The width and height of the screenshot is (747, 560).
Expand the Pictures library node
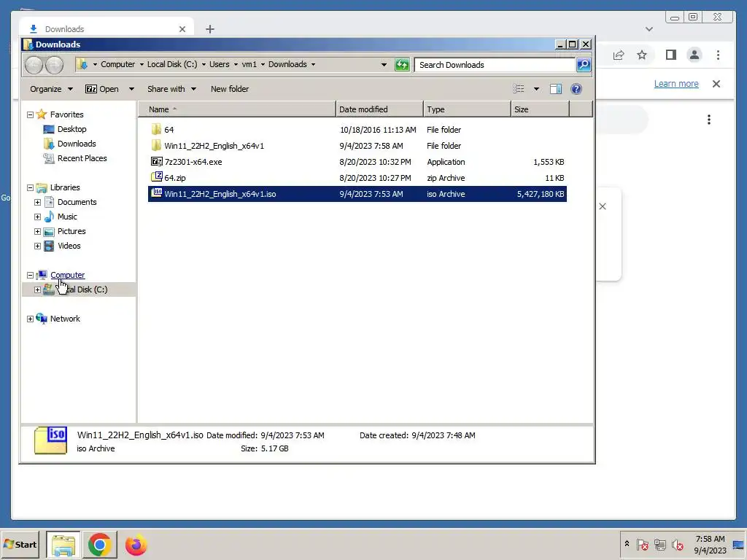coord(37,231)
